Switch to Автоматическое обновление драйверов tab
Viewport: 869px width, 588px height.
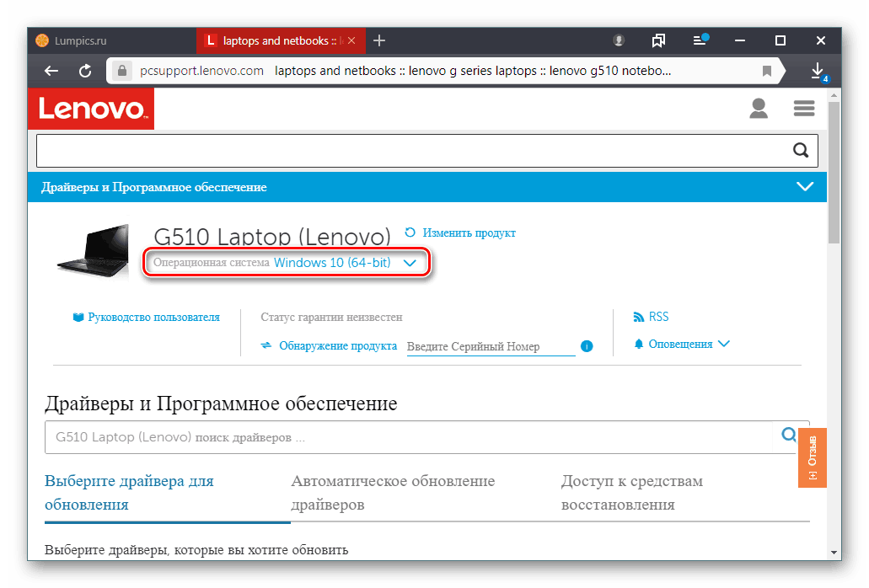coord(393,493)
